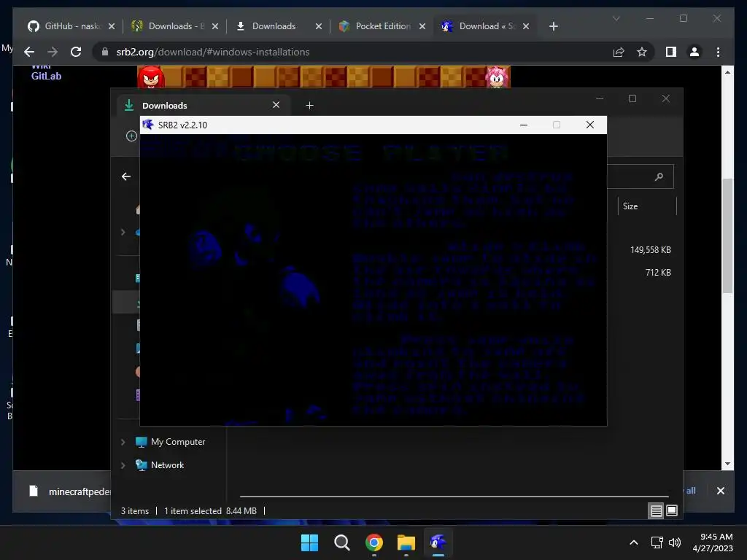This screenshot has height=560, width=747.
Task: Share this page via the share icon
Action: [x=619, y=52]
